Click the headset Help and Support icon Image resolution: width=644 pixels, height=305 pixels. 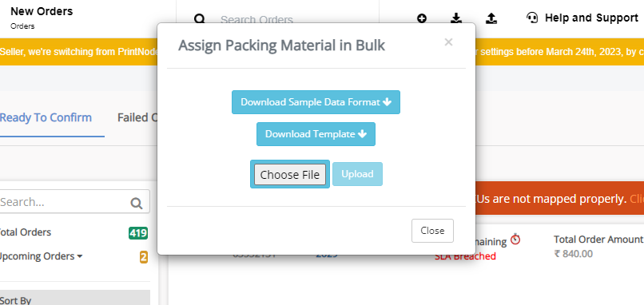click(532, 18)
